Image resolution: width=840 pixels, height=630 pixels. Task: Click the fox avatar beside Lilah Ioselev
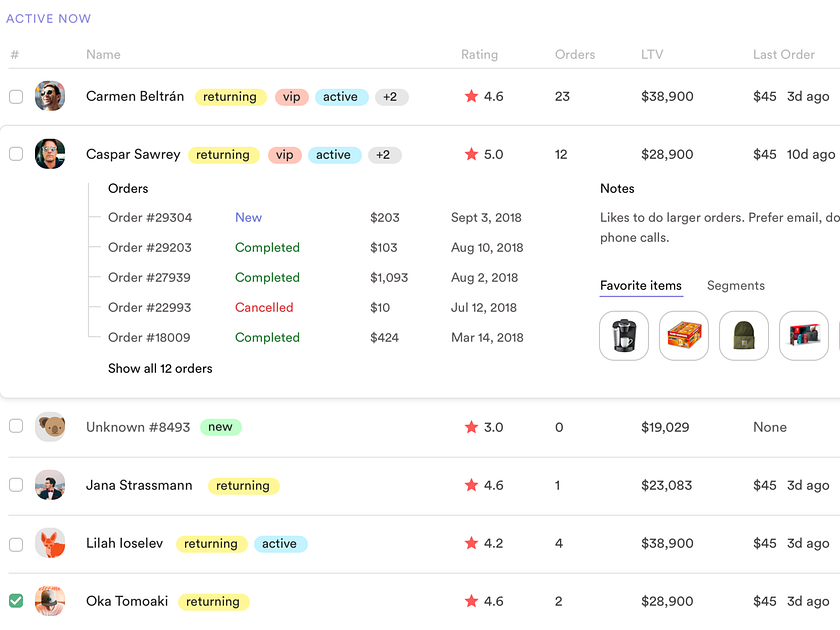coord(50,543)
